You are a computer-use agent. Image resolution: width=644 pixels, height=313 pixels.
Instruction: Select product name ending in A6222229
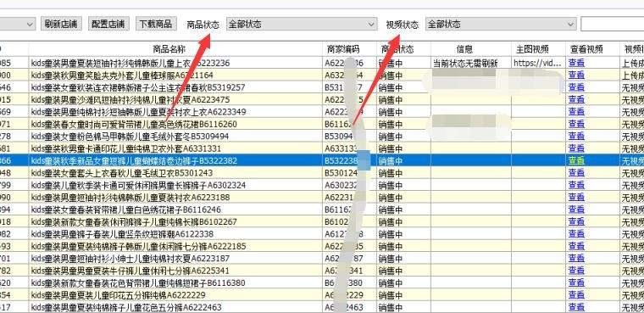119,295
